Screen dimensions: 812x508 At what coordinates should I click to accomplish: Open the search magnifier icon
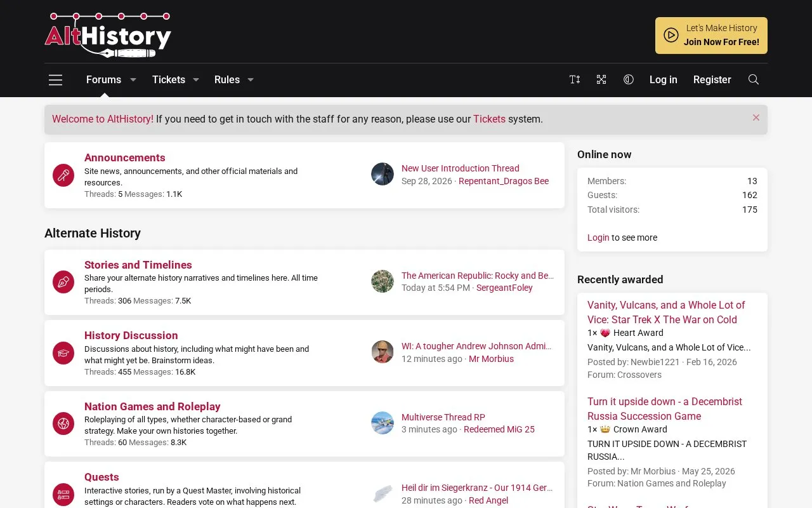click(754, 80)
